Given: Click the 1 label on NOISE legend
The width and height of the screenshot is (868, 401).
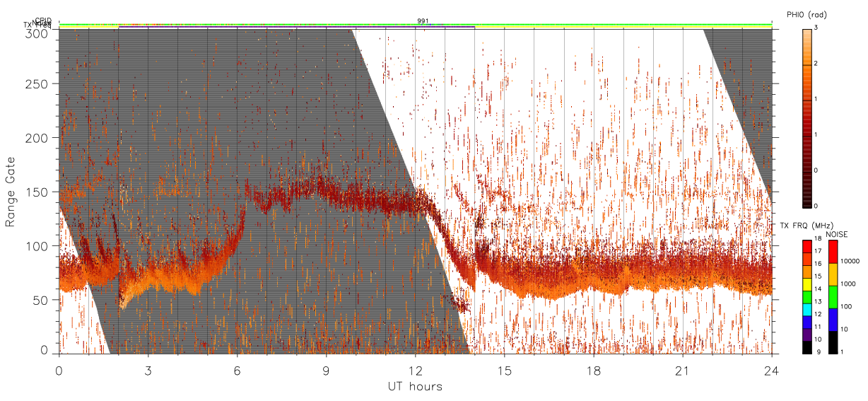Looking at the screenshot, I should click(x=842, y=352).
